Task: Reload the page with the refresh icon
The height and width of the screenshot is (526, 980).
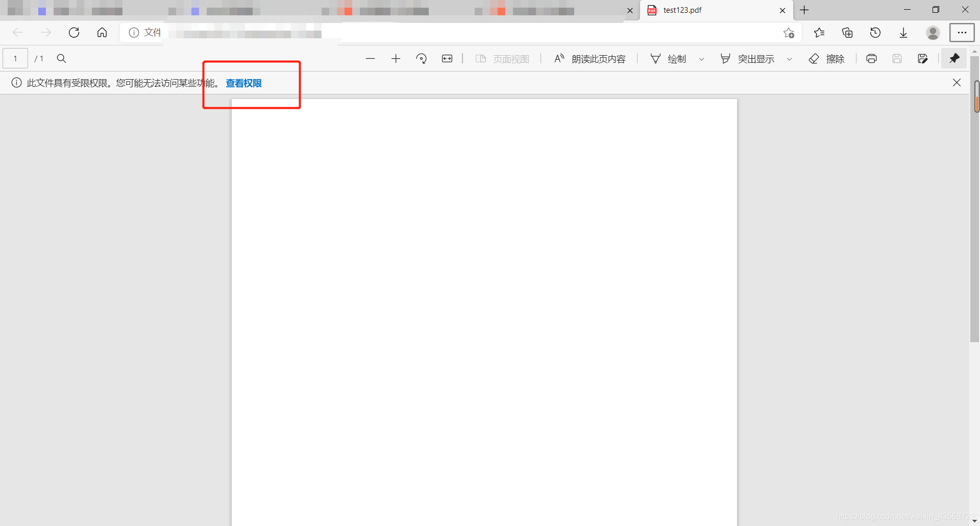Action: coord(74,33)
